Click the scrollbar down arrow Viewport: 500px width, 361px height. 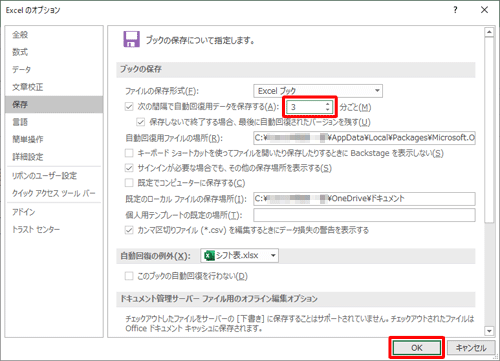(489, 331)
